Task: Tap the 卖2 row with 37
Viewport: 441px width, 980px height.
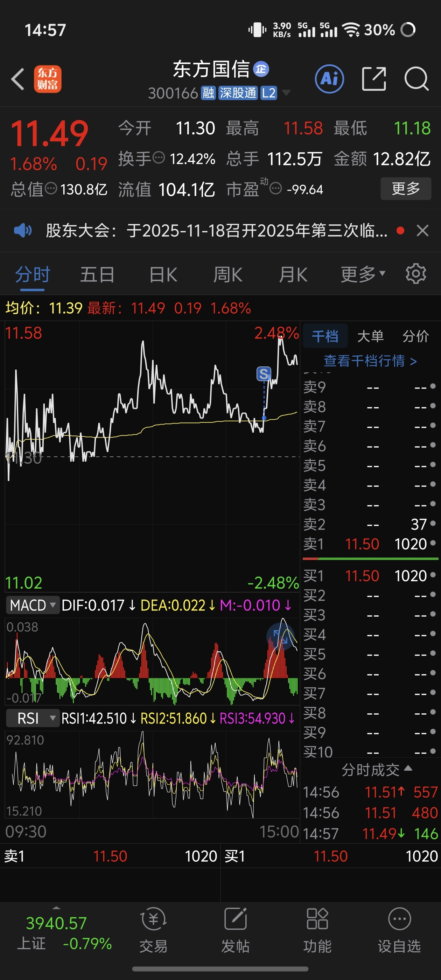Action: coord(370,524)
